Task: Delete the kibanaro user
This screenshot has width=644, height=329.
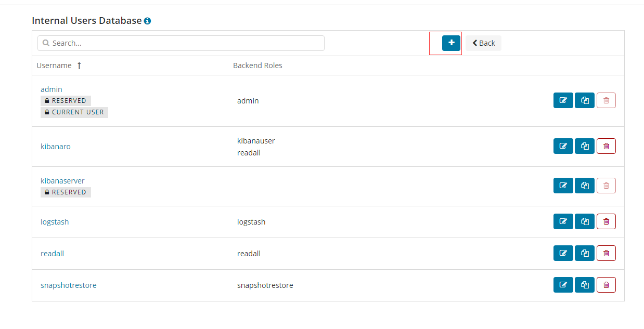Action: click(606, 147)
